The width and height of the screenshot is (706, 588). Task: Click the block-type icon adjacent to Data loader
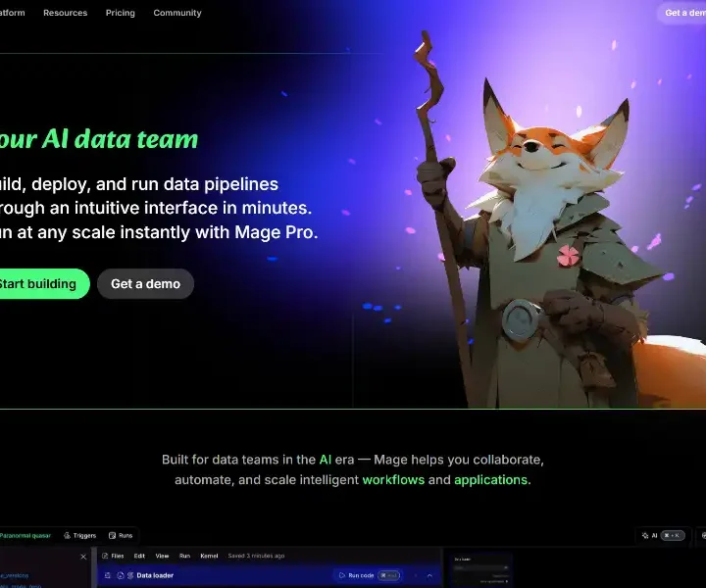[x=130, y=575]
